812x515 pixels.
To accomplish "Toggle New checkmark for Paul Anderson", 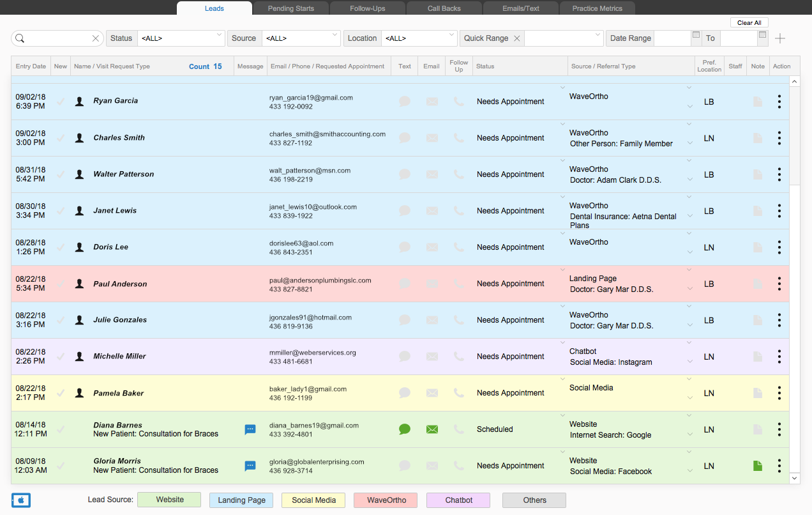I will coord(61,284).
